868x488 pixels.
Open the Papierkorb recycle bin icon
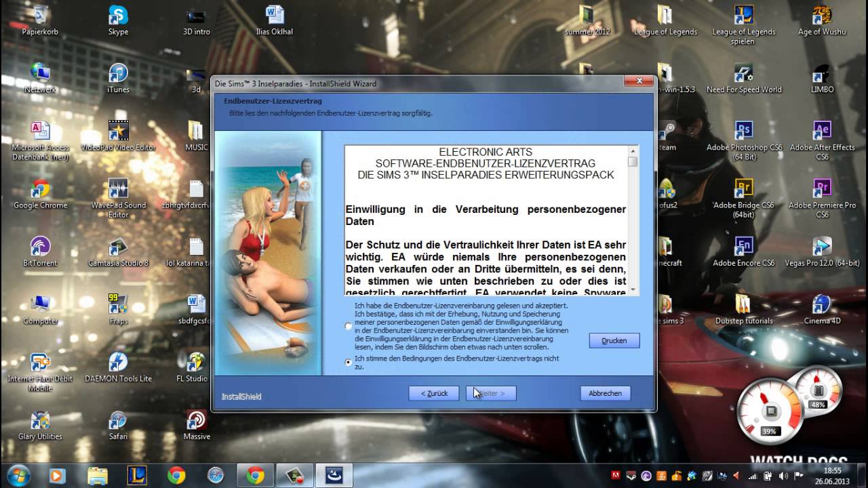point(40,20)
